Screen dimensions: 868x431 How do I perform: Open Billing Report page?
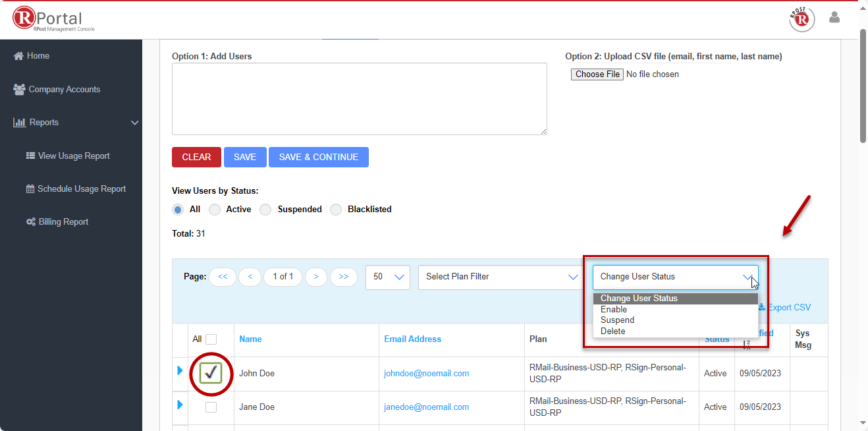(x=63, y=222)
